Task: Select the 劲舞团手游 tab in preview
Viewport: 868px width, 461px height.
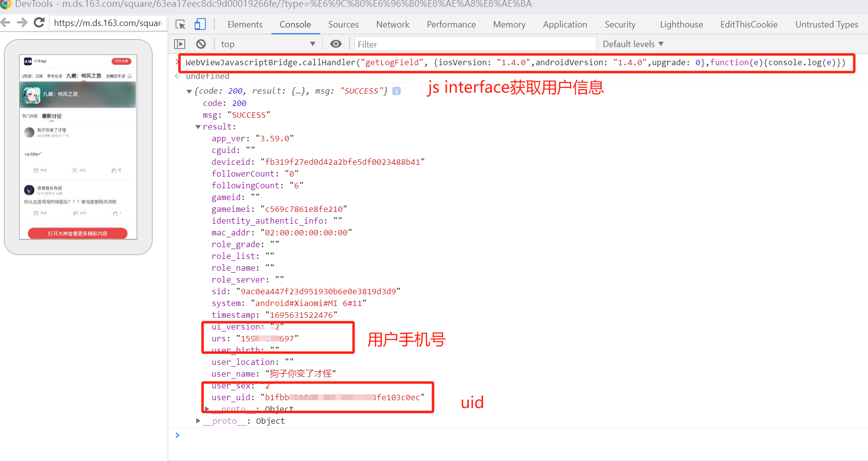Action: click(116, 76)
